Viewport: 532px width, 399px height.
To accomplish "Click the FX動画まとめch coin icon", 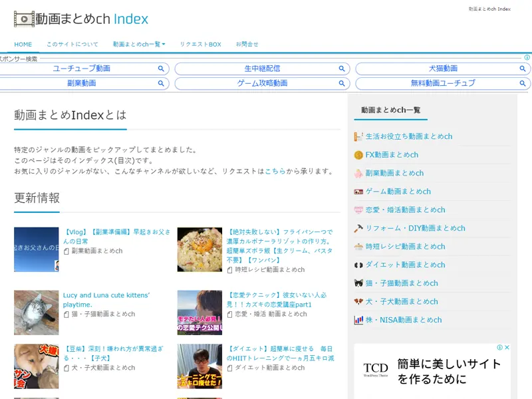I will 358,155.
